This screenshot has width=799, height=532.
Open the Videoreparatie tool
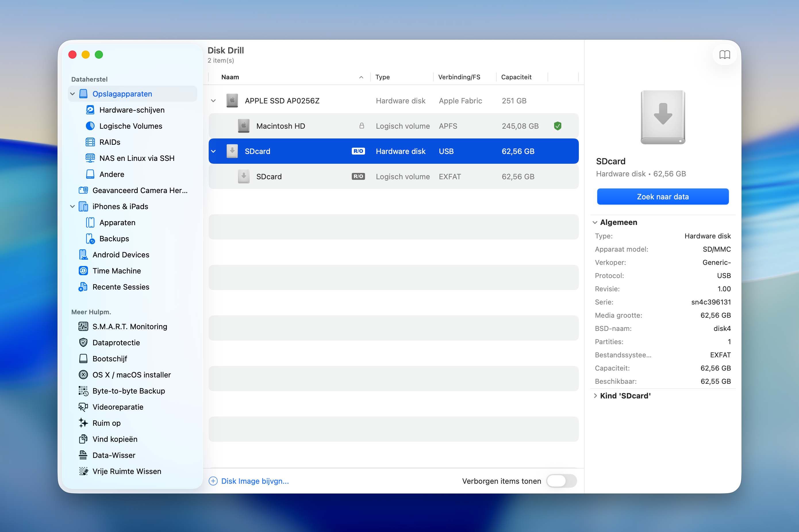[x=118, y=407]
